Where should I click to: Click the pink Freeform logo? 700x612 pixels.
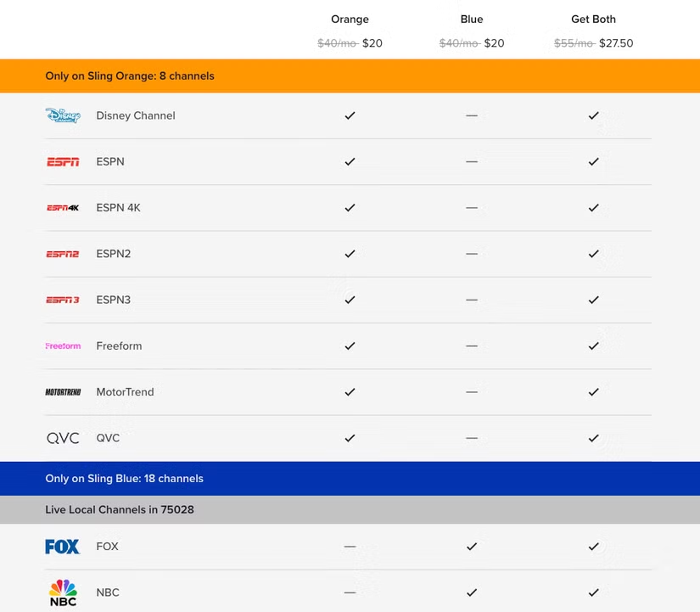(x=63, y=345)
